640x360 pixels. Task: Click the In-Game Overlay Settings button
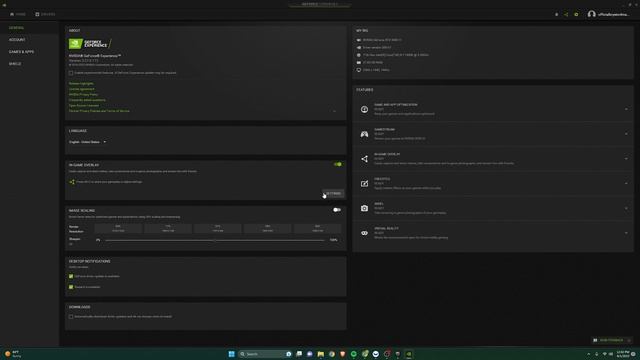[333, 193]
